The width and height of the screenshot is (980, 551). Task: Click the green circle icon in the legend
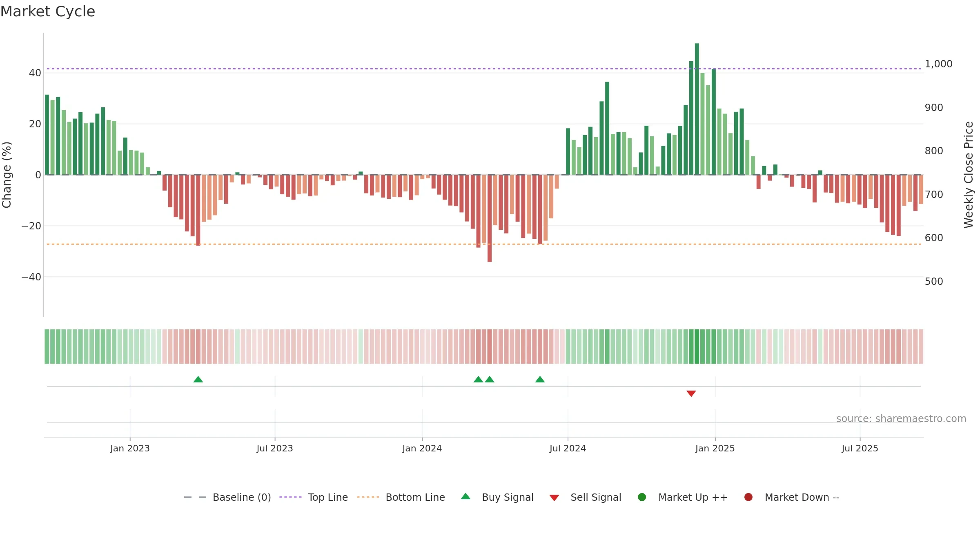click(x=642, y=497)
